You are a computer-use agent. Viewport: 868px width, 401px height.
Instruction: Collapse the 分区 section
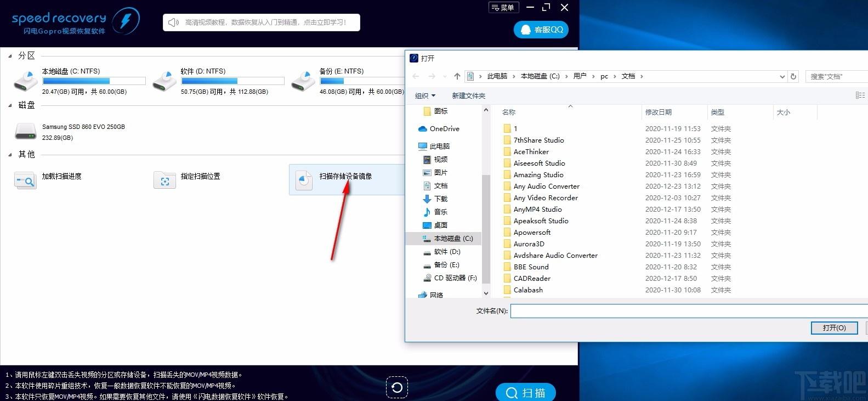click(10, 56)
